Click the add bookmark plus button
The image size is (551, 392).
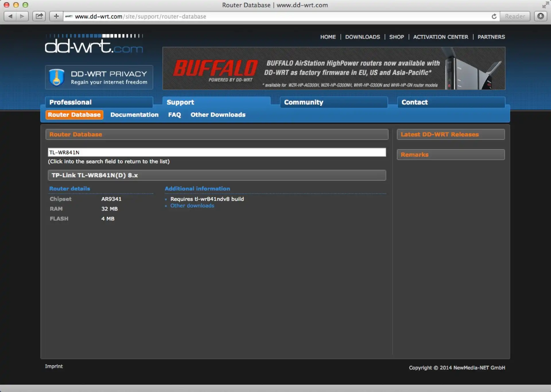point(56,16)
